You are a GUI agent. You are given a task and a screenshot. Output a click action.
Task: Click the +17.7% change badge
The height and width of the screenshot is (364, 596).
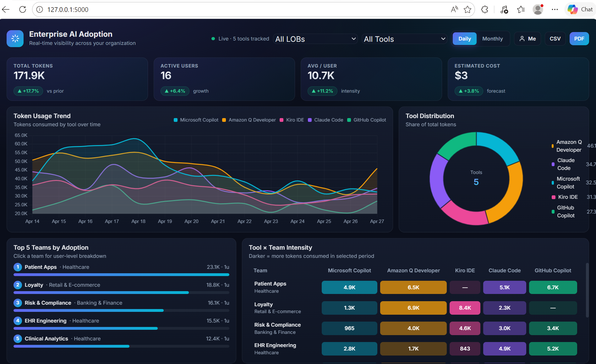tap(28, 91)
